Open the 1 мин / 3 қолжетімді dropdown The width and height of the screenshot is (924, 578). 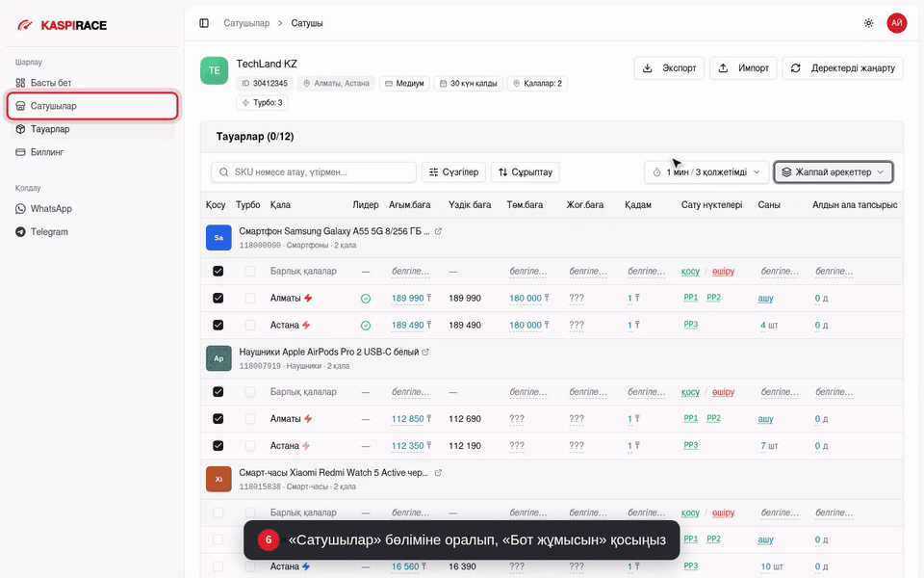click(706, 172)
